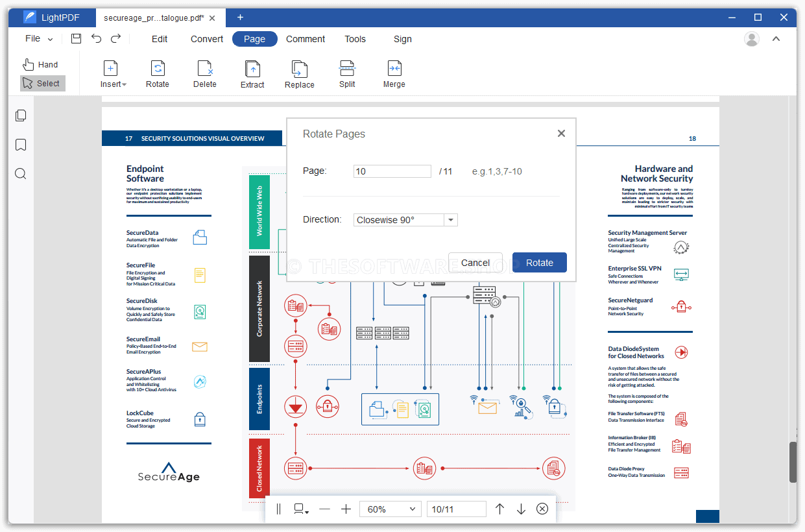
Task: Click the drag handle on bottom toolbar
Action: pos(278,509)
